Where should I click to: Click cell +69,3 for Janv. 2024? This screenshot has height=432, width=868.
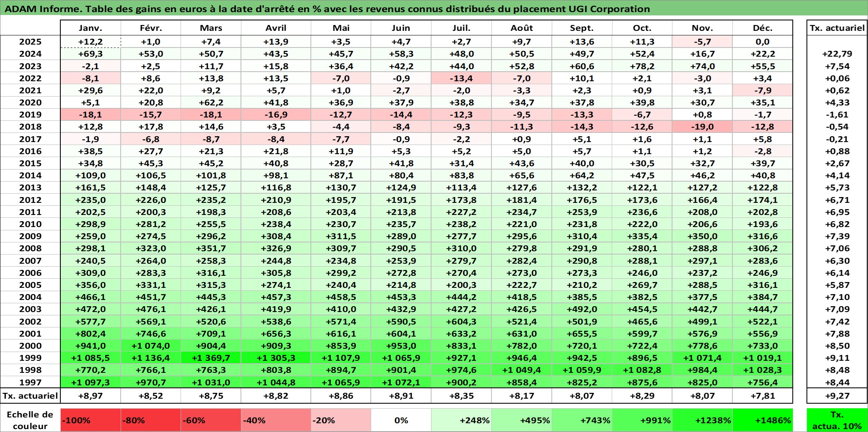[91, 54]
